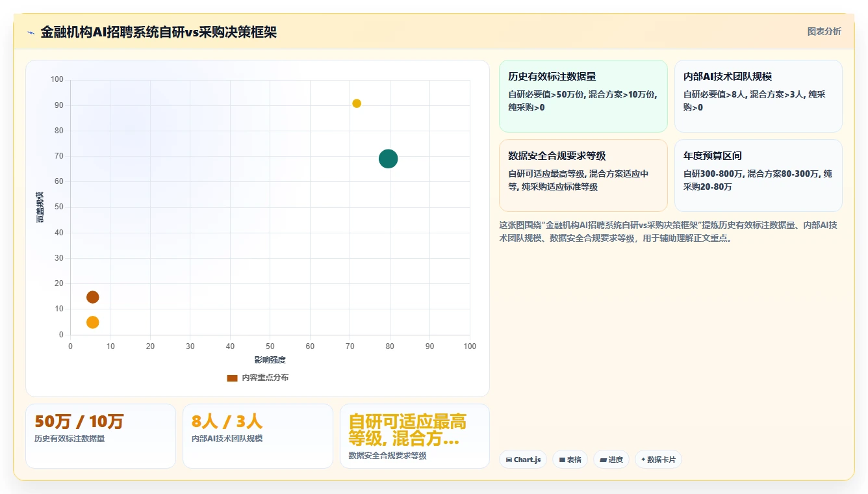This screenshot has width=868, height=494.
Task: Open the 数据安全合规要求等级 orange card
Action: [583, 175]
